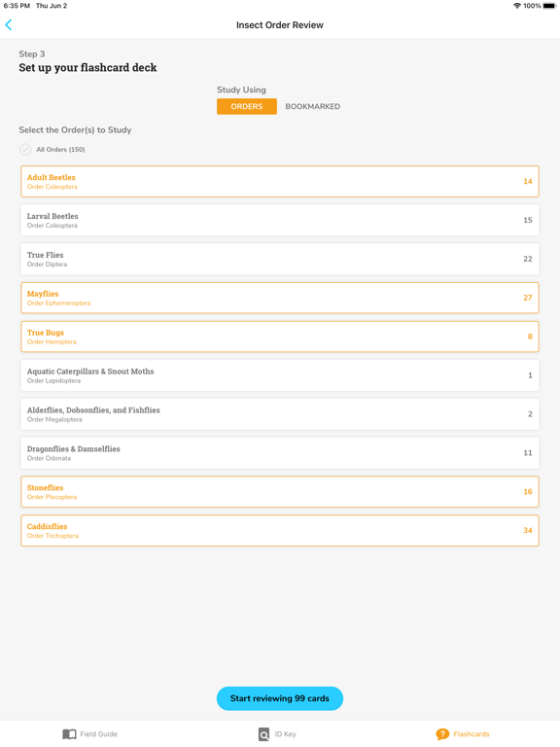Open the ID Key magnifier icon
560x747 pixels.
[x=263, y=734]
